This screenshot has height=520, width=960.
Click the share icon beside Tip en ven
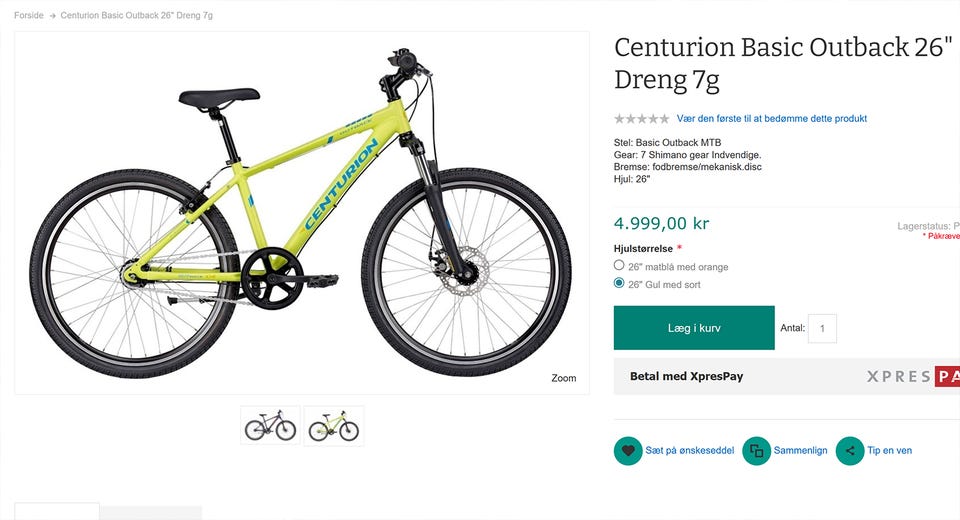850,451
